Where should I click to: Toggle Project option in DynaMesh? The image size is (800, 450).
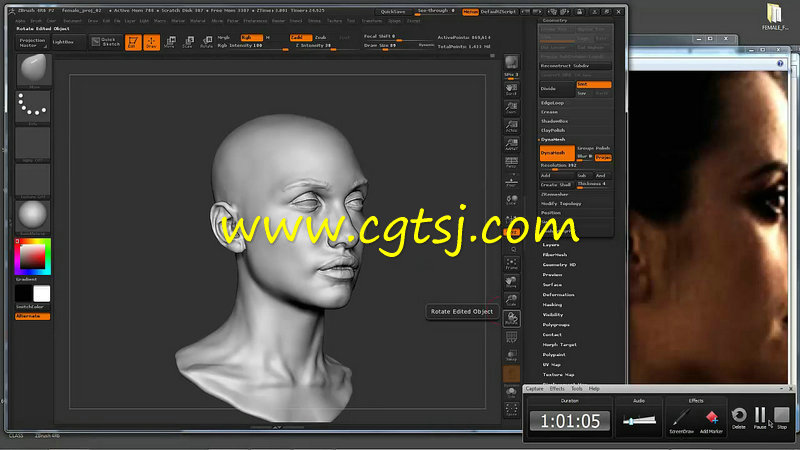[x=603, y=158]
